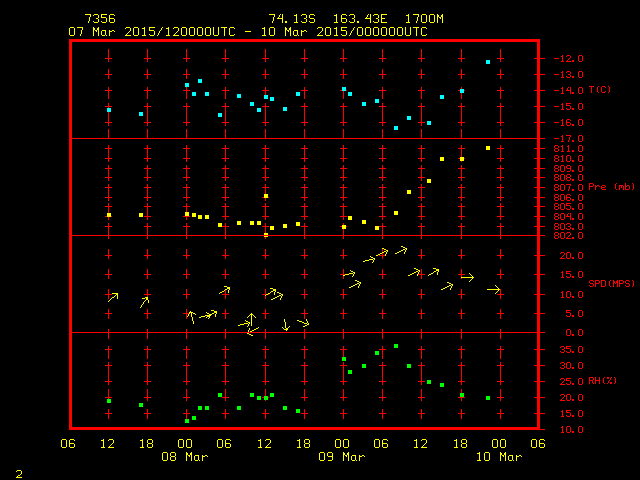The height and width of the screenshot is (480, 640).
Task: Select the rightmost yellow wind arrow
Action: point(494,289)
